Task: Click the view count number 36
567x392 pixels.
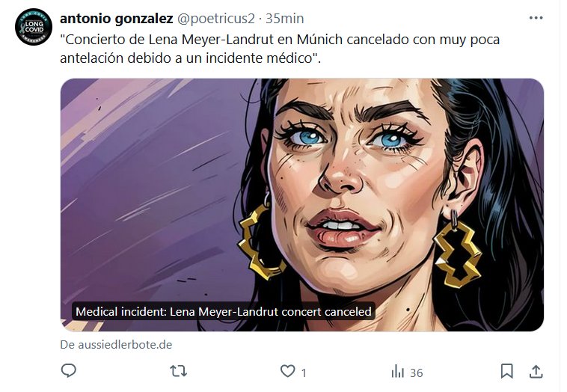Action: [x=417, y=373]
